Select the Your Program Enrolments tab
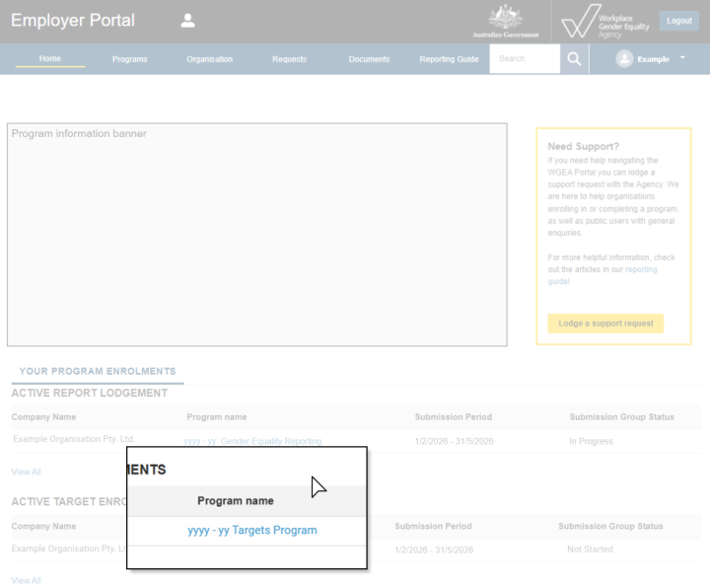This screenshot has width=710, height=588. (x=98, y=372)
